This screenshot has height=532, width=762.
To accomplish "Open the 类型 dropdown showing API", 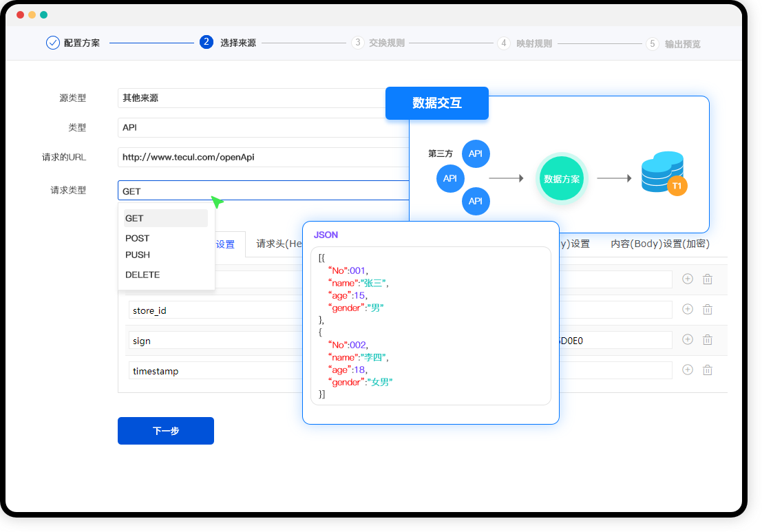I will (x=264, y=127).
